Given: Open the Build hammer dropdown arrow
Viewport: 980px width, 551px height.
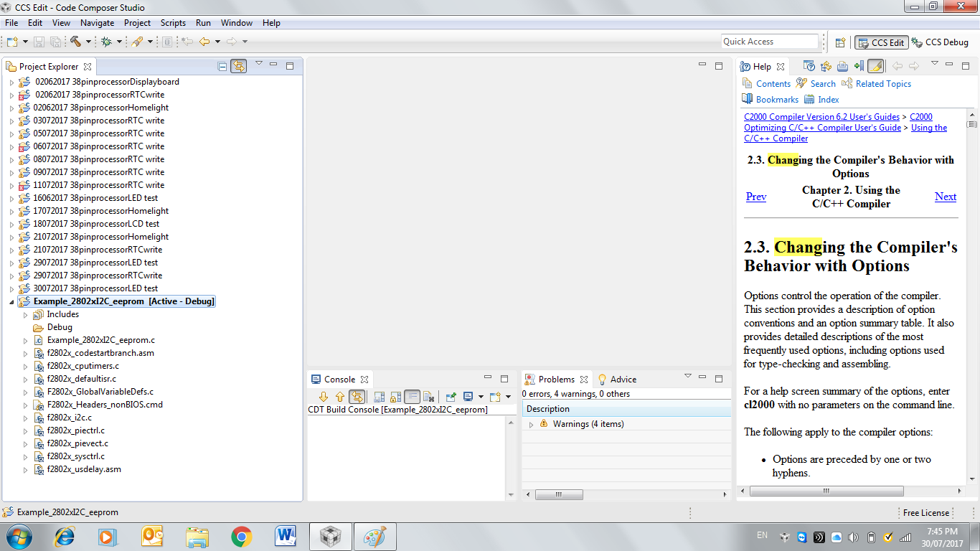Looking at the screenshot, I should [x=88, y=42].
